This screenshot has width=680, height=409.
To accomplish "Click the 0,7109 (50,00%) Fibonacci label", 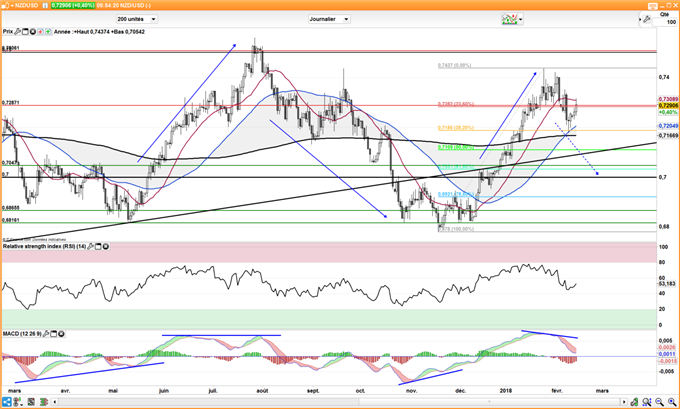I will tap(456, 147).
